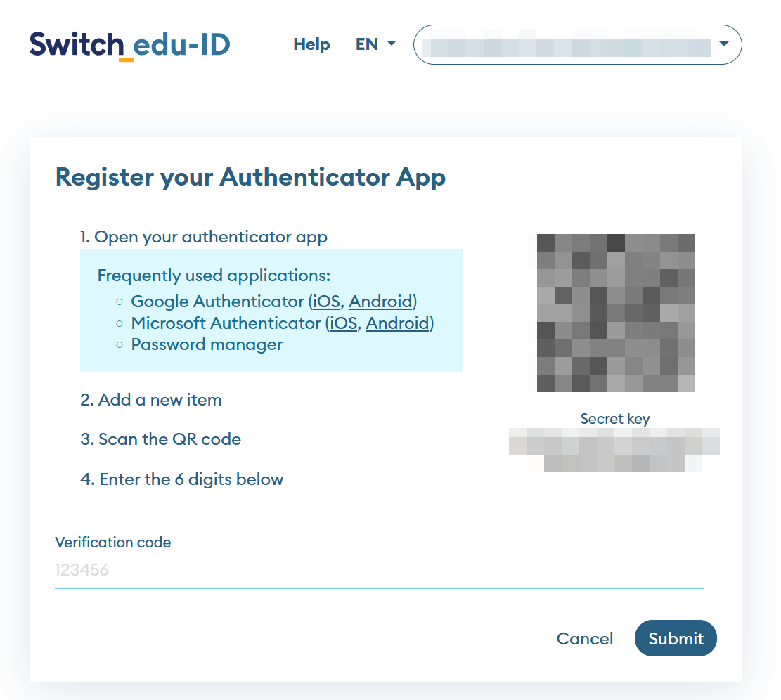Open Google Authenticator iOS link

pos(328,302)
